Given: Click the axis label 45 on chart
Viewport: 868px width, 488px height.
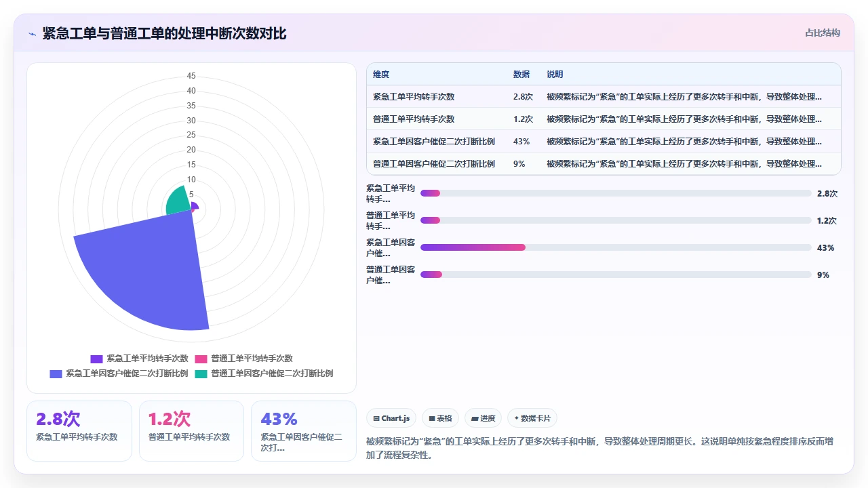Looking at the screenshot, I should tap(191, 76).
